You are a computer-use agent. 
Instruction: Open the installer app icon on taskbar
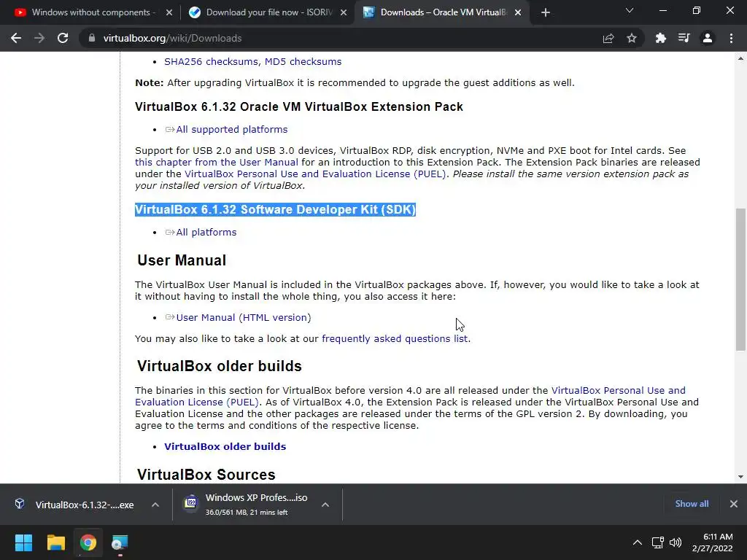click(120, 542)
